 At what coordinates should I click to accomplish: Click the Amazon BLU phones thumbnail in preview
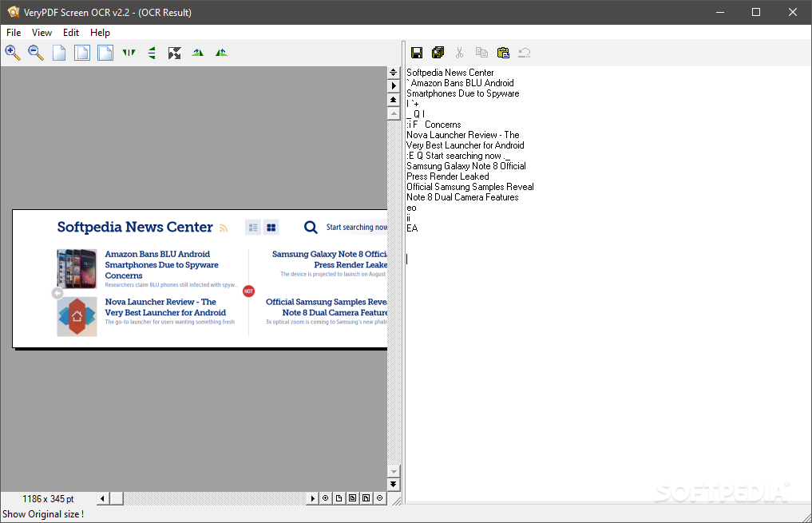[x=77, y=269]
